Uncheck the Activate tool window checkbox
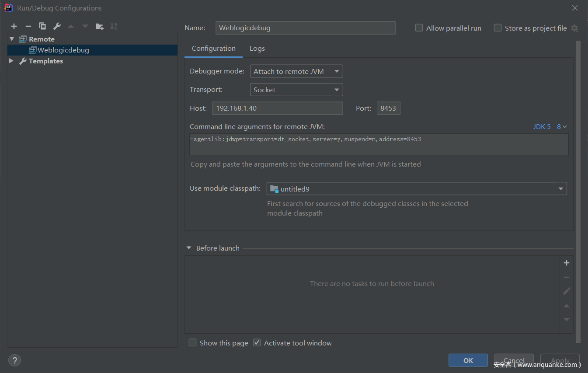This screenshot has width=588, height=373. [257, 343]
